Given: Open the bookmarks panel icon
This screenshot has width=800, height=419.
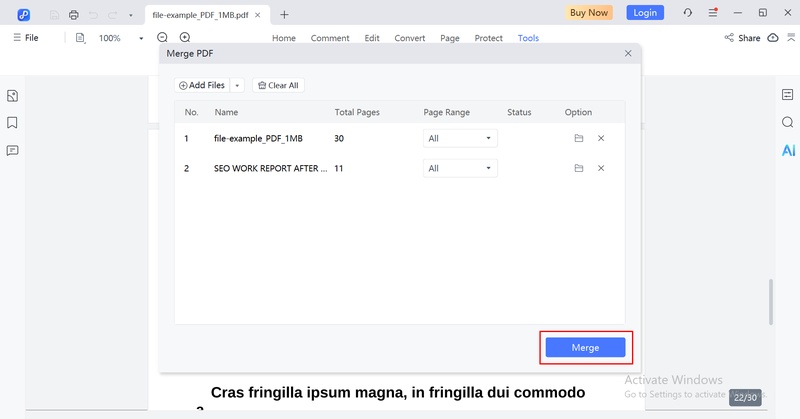Looking at the screenshot, I should 13,123.
